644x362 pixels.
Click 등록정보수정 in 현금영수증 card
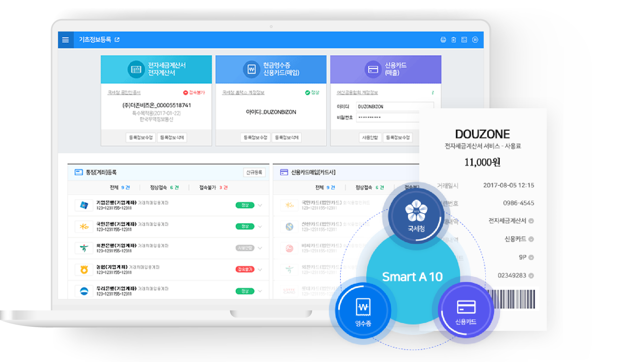[x=255, y=137]
